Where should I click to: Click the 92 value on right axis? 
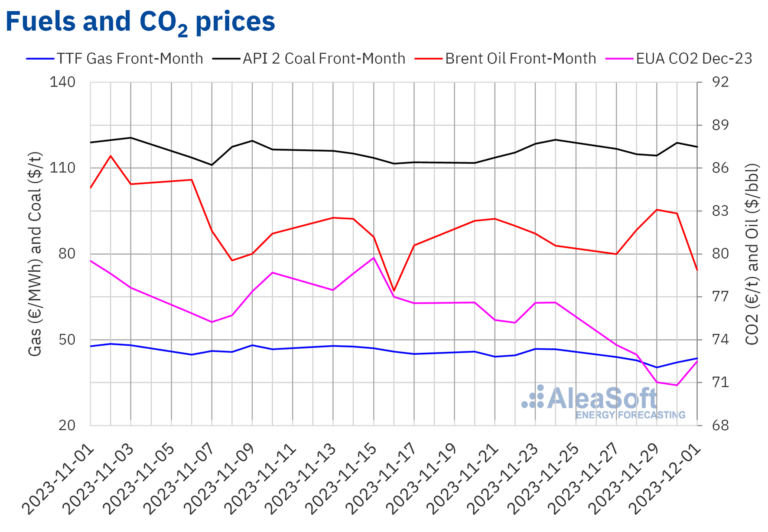pos(719,82)
